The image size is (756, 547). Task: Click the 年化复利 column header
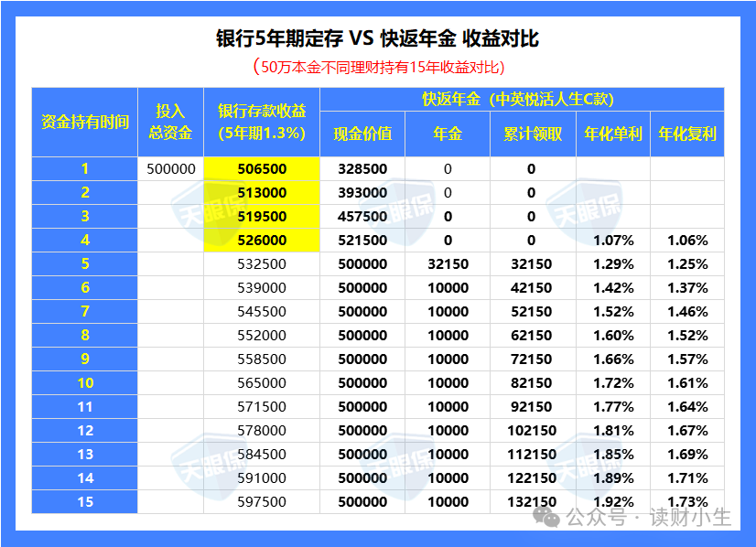686,134
